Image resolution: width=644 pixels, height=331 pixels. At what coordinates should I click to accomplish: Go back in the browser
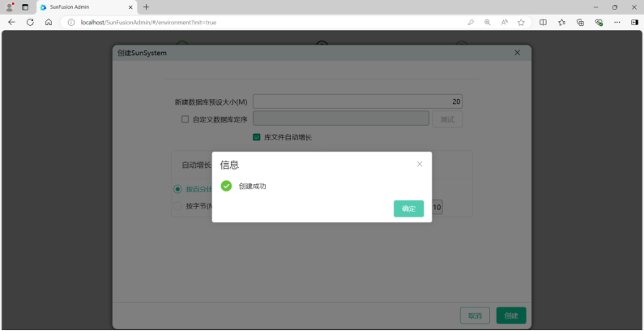(11, 22)
